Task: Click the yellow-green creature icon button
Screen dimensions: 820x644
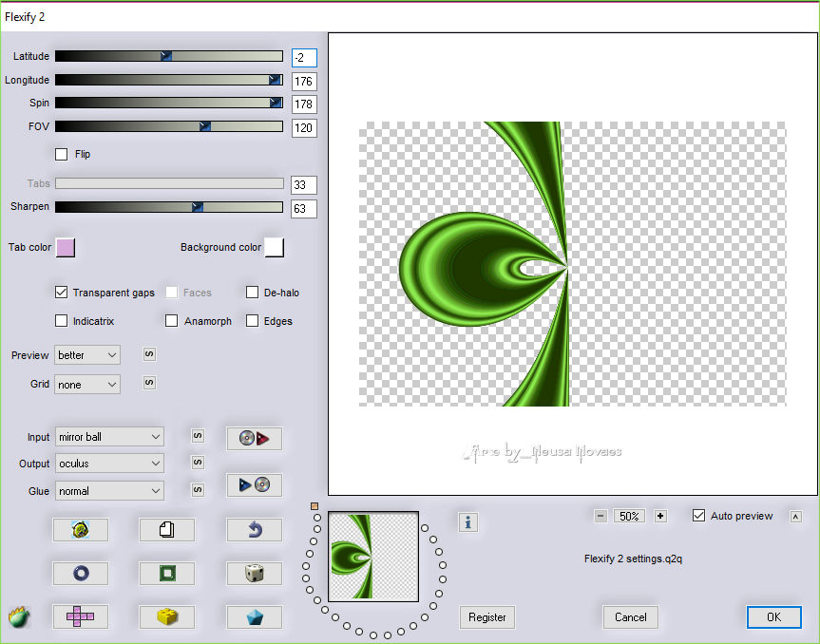Action: pos(81,530)
